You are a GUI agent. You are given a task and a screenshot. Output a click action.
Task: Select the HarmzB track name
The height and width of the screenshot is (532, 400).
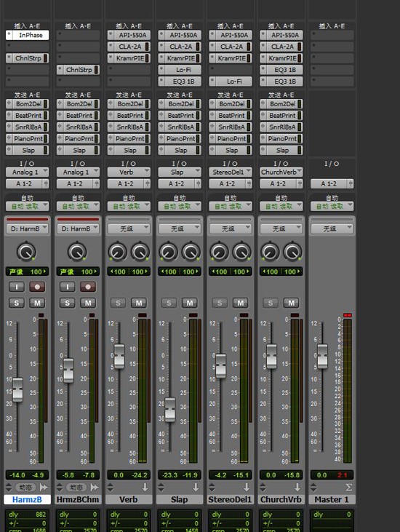tap(27, 499)
